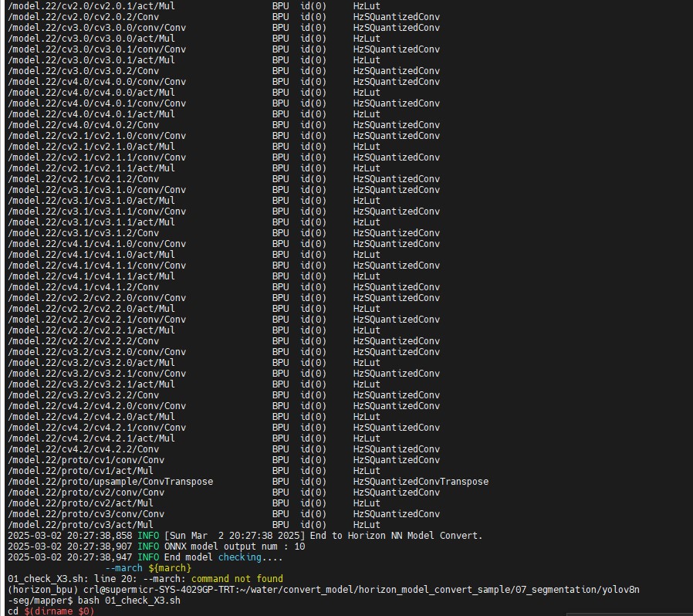
Task: Click the /model.22/proto/upsample/ConvTranspose path text
Action: click(110, 482)
